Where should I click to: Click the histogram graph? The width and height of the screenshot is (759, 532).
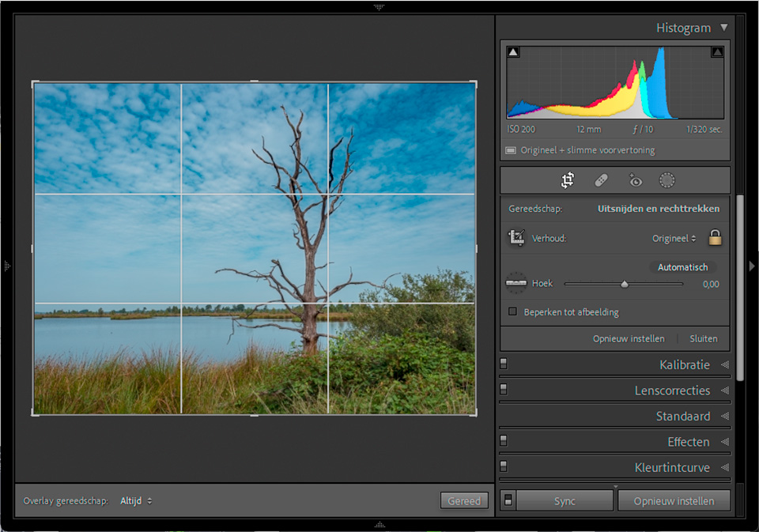pyautogui.click(x=615, y=82)
